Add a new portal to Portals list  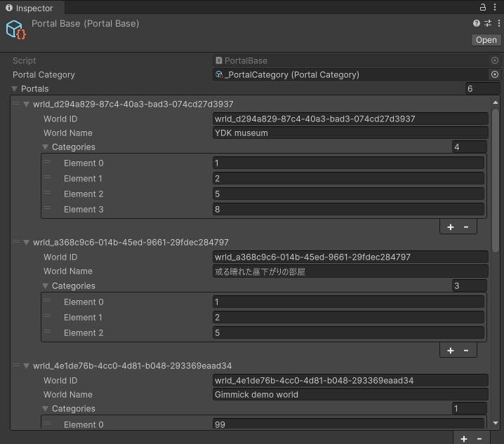[x=464, y=438]
